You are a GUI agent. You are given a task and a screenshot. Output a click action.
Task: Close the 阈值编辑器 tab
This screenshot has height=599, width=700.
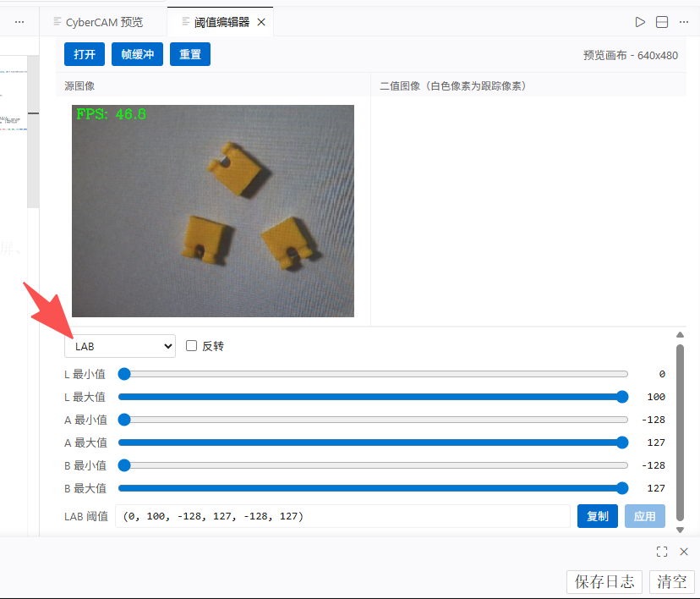261,22
